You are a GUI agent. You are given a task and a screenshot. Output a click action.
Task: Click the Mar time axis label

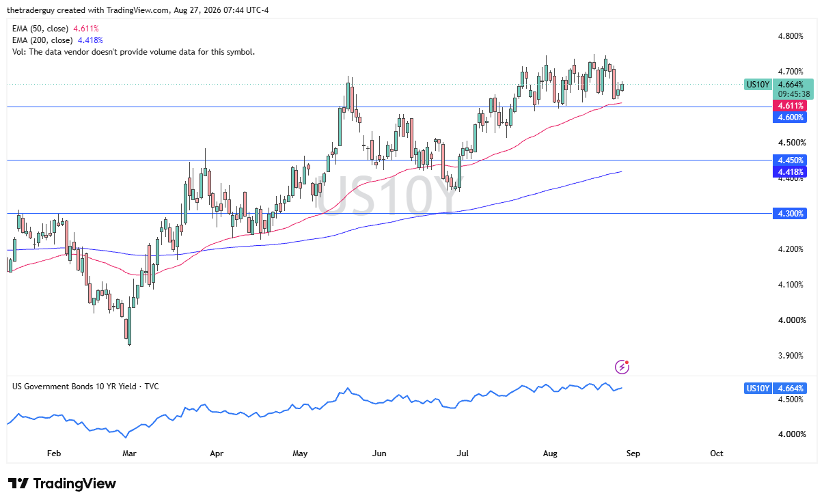click(x=129, y=453)
